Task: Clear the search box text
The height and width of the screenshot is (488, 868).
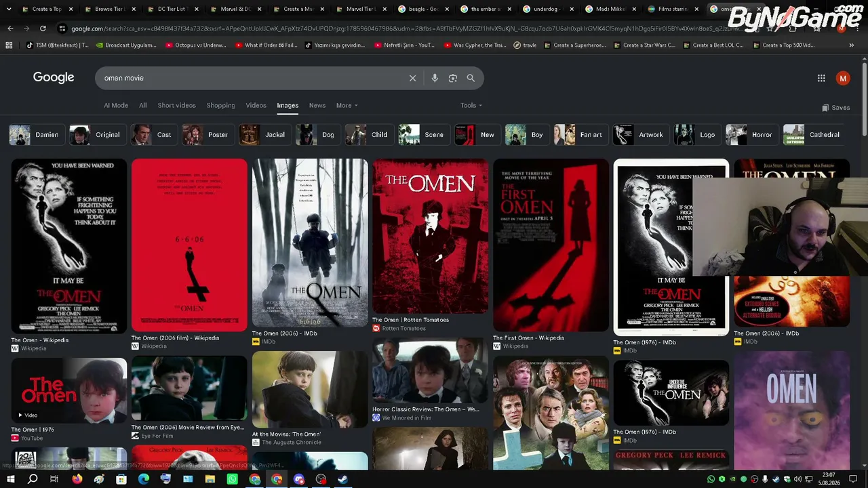Action: (x=412, y=78)
